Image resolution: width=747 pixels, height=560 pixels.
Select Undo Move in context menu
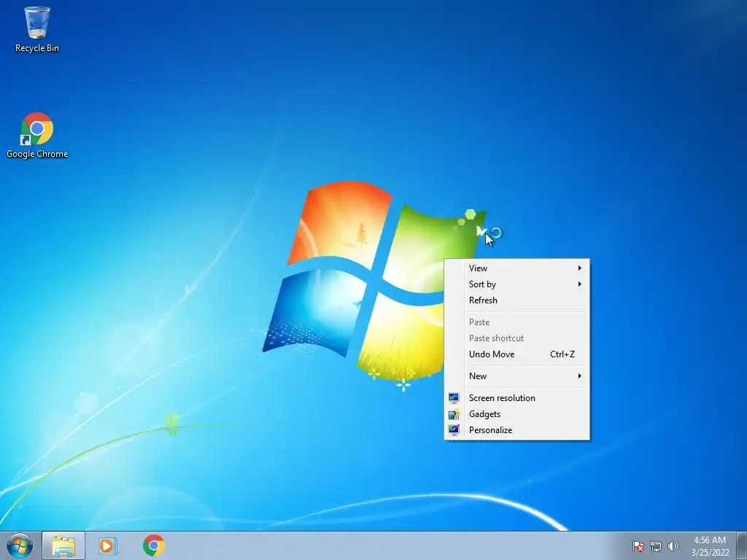(517, 354)
